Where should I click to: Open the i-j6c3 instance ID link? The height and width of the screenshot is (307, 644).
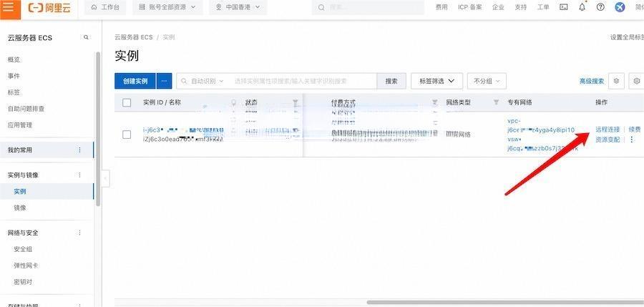coord(183,130)
